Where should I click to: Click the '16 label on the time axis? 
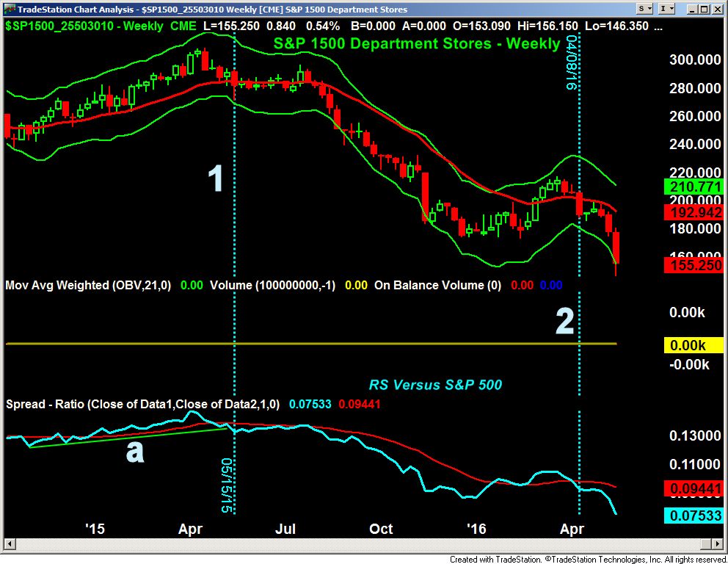[x=476, y=529]
